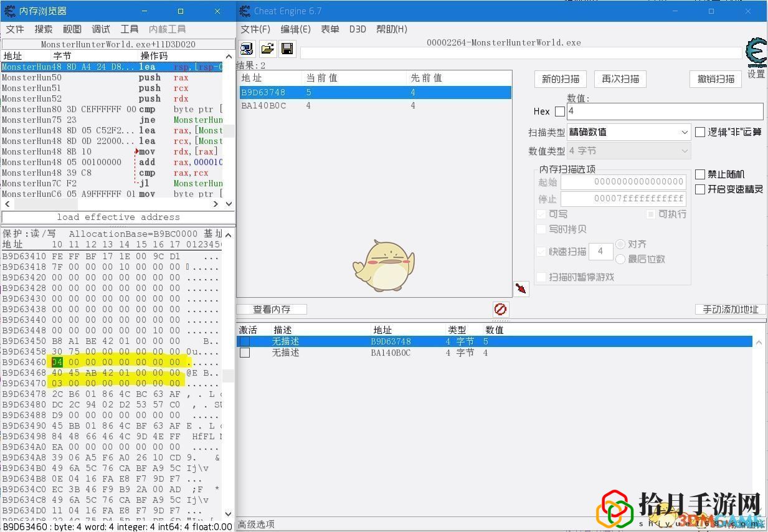
Task: Click the open file folder icon
Action: click(267, 49)
